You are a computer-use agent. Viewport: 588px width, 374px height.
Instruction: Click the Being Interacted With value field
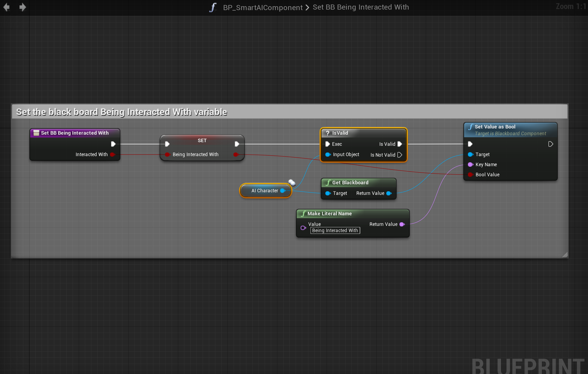[x=335, y=231]
